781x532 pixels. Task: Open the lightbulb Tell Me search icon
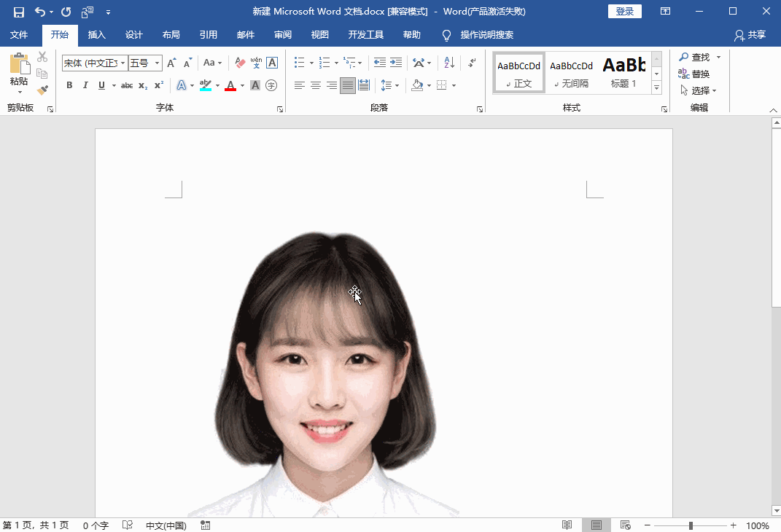447,35
